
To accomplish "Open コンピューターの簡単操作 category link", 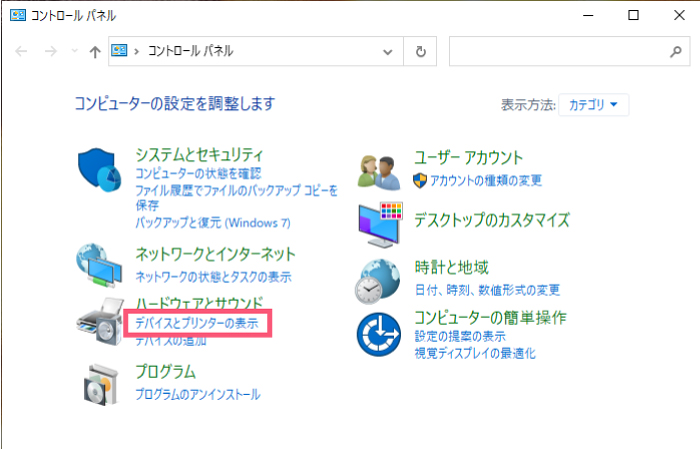I will point(490,317).
